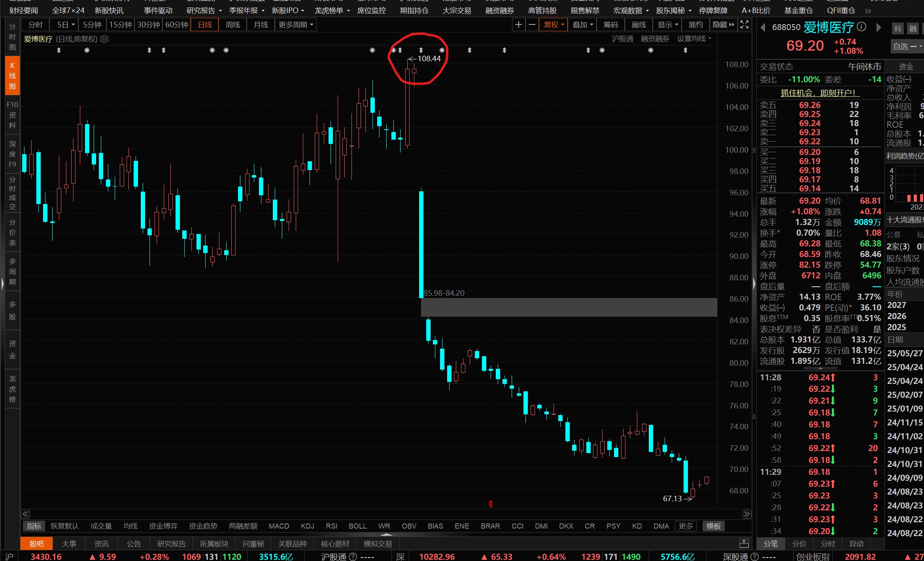Open 深度F9 in sidebar

tap(13, 154)
